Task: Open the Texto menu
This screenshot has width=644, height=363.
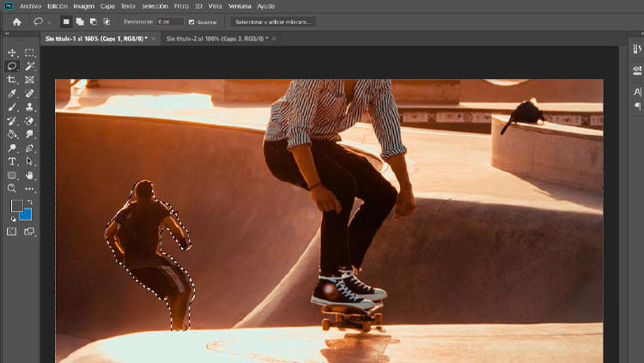Action: point(128,6)
